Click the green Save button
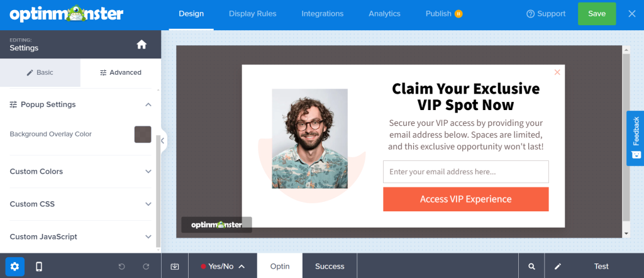 (597, 14)
